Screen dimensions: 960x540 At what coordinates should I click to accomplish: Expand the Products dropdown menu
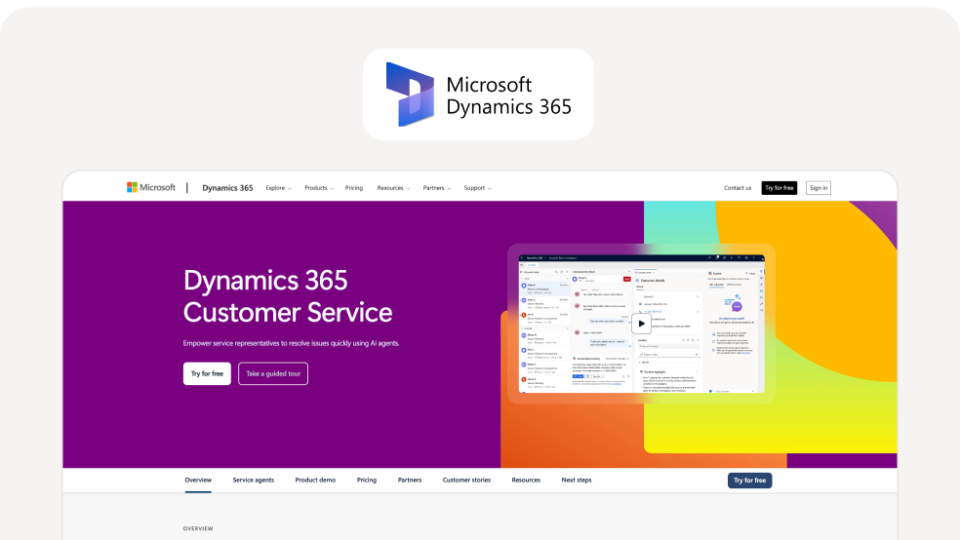(x=319, y=188)
